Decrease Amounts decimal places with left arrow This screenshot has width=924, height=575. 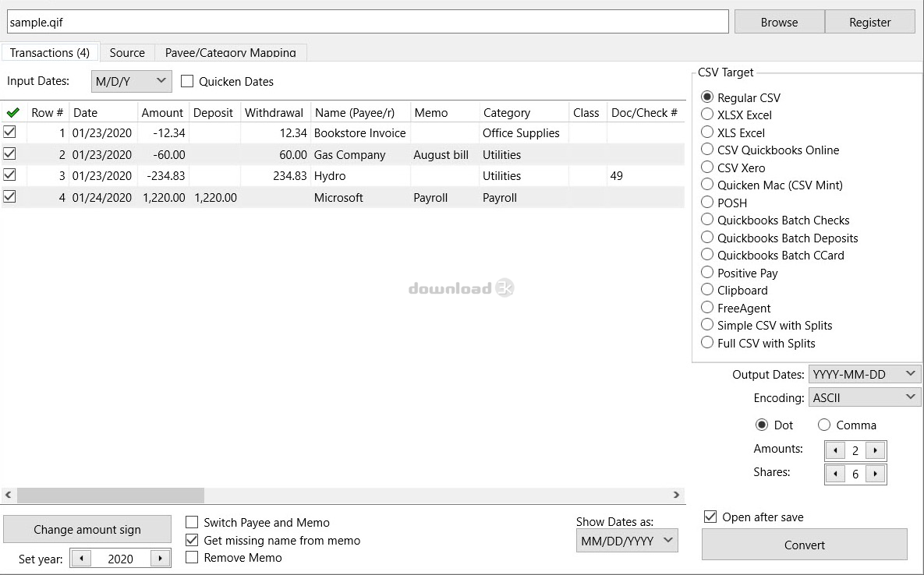coord(835,451)
